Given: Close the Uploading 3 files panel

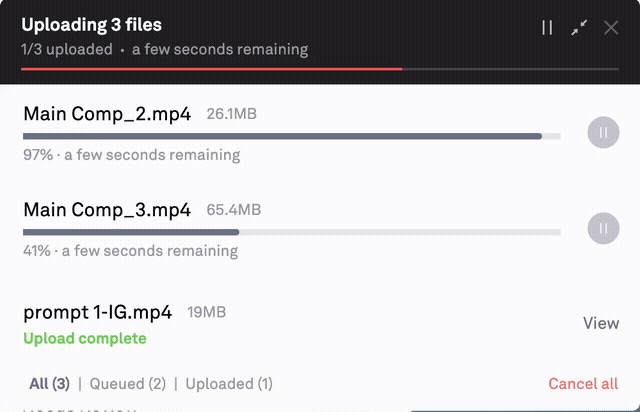Looking at the screenshot, I should 611,28.
